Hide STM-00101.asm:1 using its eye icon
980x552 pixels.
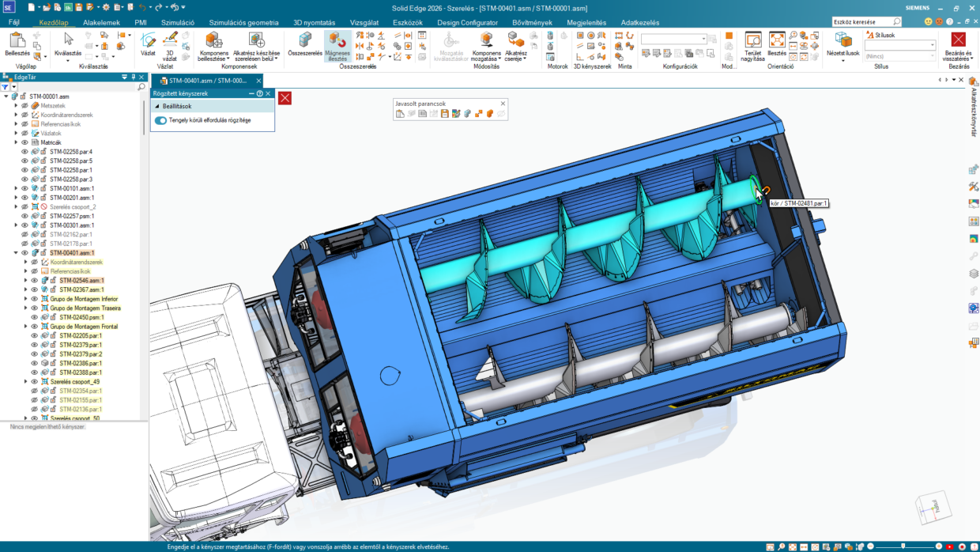pyautogui.click(x=24, y=188)
